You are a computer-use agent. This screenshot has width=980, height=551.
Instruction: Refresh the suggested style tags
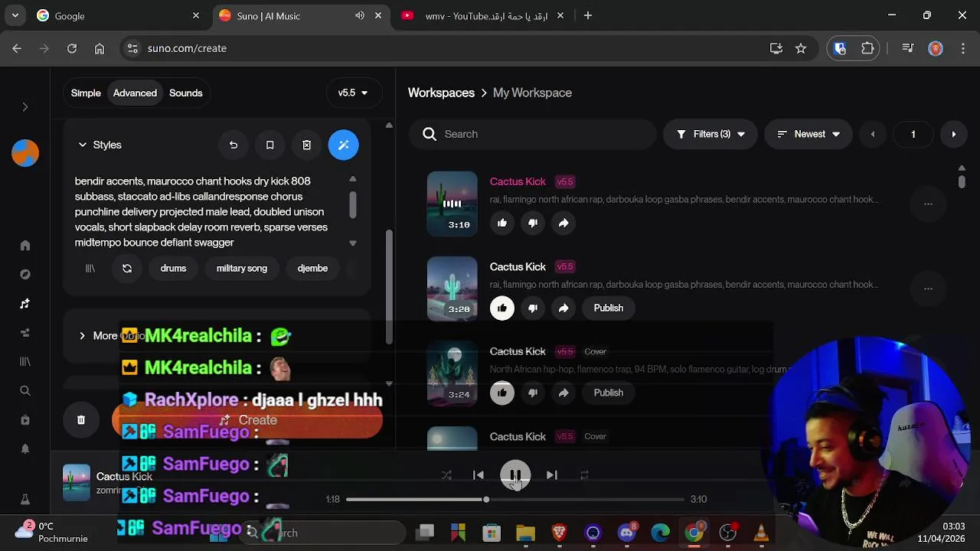(127, 269)
